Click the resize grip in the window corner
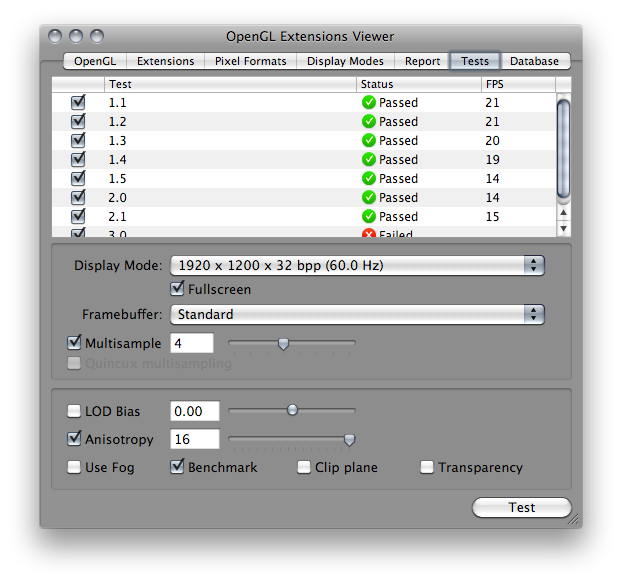 pos(573,519)
